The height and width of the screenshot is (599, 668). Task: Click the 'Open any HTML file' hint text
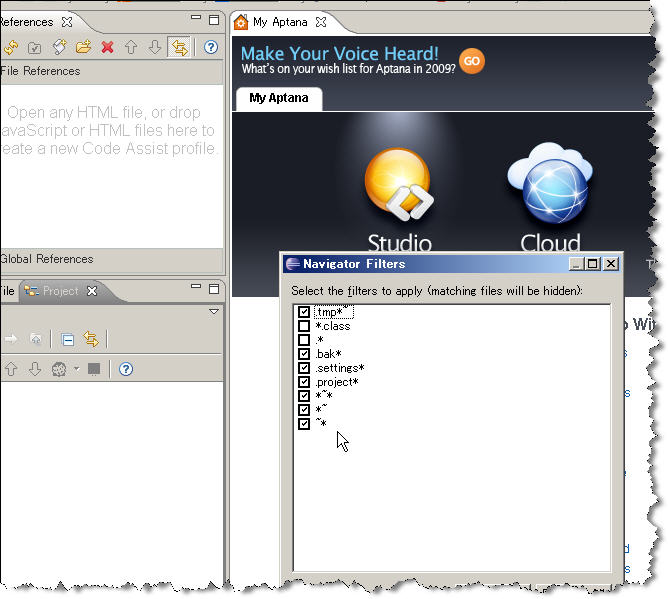[108, 130]
